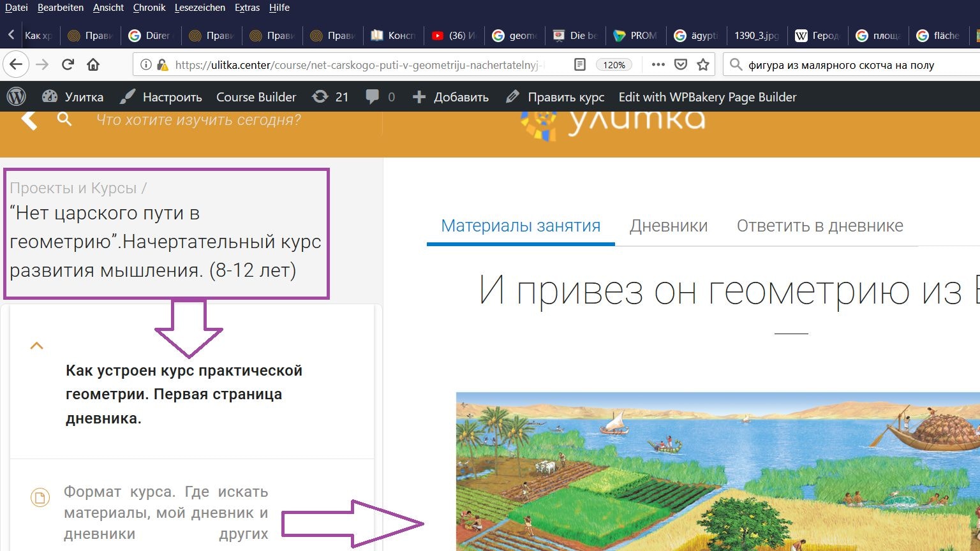
Task: Click the site back chevron in orange header
Action: pyautogui.click(x=29, y=119)
